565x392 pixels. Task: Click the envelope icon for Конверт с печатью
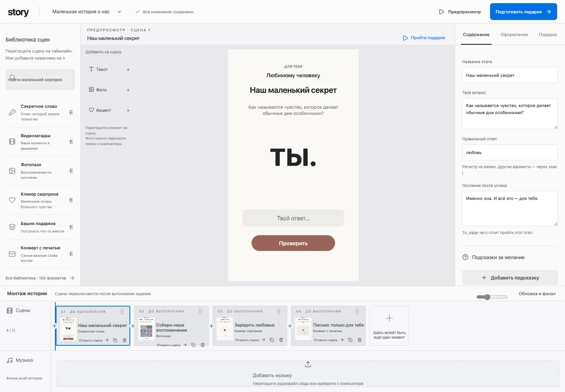click(x=12, y=254)
